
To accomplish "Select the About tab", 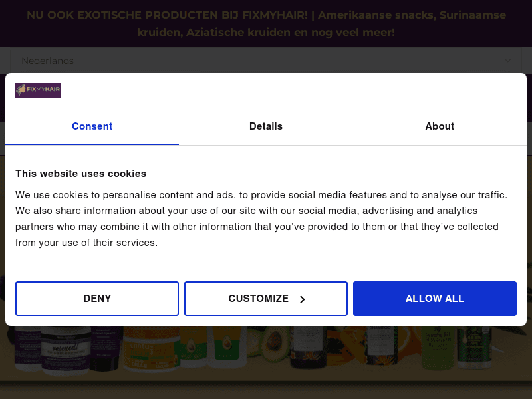I will click(x=440, y=126).
